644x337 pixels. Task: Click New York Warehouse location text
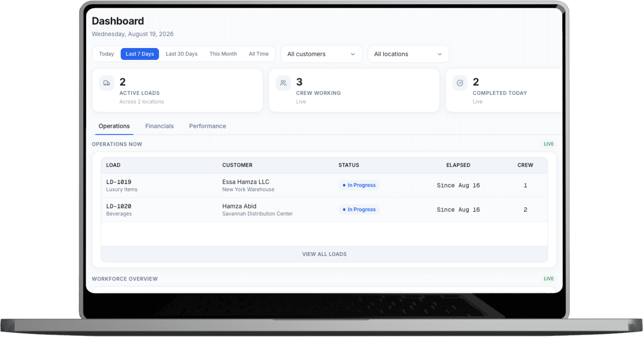(x=248, y=190)
